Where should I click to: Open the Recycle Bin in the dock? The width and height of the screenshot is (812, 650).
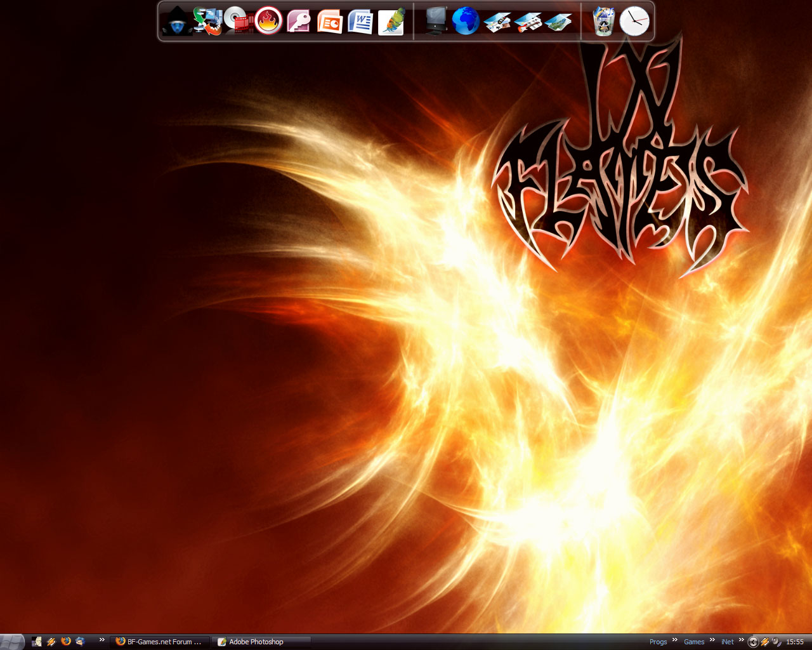pos(603,22)
